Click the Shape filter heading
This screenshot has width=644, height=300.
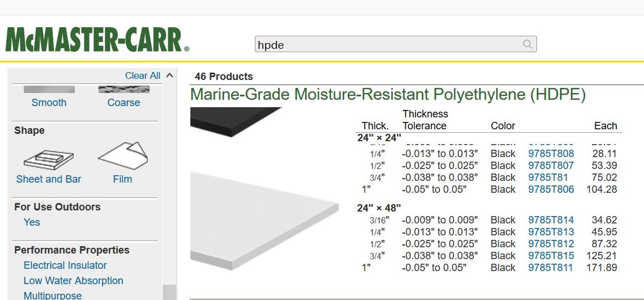[x=29, y=130]
